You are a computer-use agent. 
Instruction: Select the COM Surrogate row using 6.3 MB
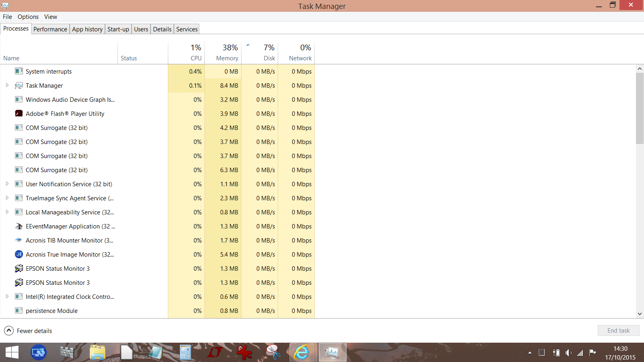[x=157, y=170]
